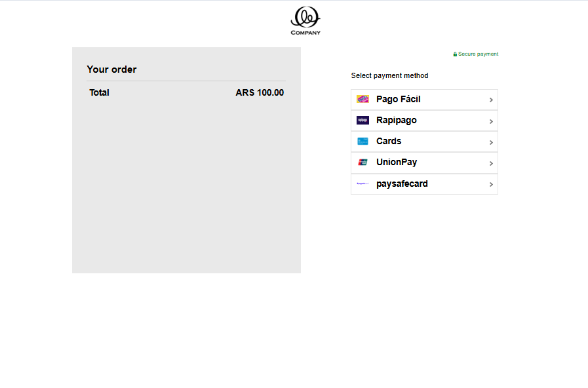588x388 pixels.
Task: Select paysafecard payment option
Action: click(424, 184)
